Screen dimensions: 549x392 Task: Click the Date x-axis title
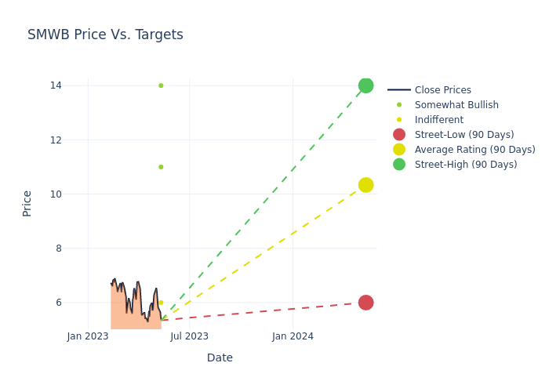(x=220, y=358)
